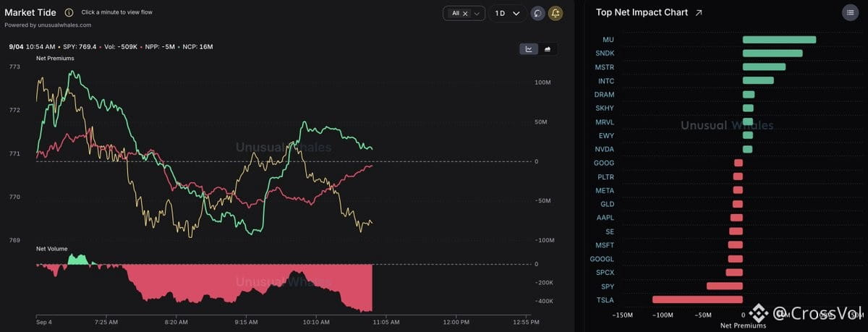Refresh the Market Tide chart
The height and width of the screenshot is (332, 868).
click(x=537, y=13)
